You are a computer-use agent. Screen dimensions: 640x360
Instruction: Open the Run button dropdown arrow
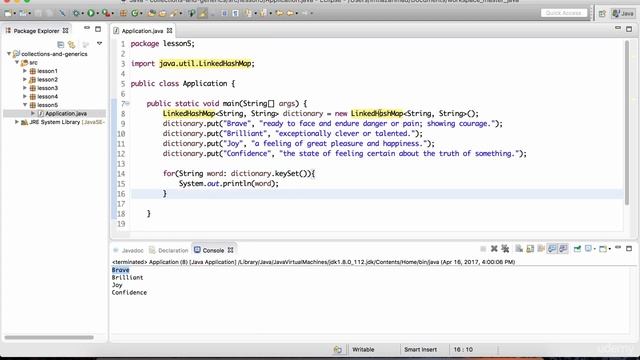point(98,13)
